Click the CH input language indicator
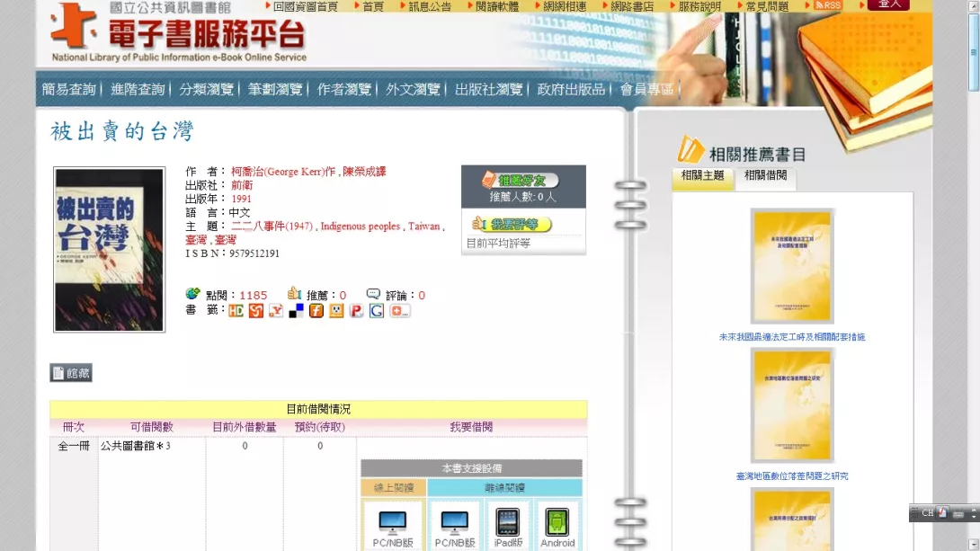Image resolution: width=980 pixels, height=551 pixels. [x=928, y=513]
